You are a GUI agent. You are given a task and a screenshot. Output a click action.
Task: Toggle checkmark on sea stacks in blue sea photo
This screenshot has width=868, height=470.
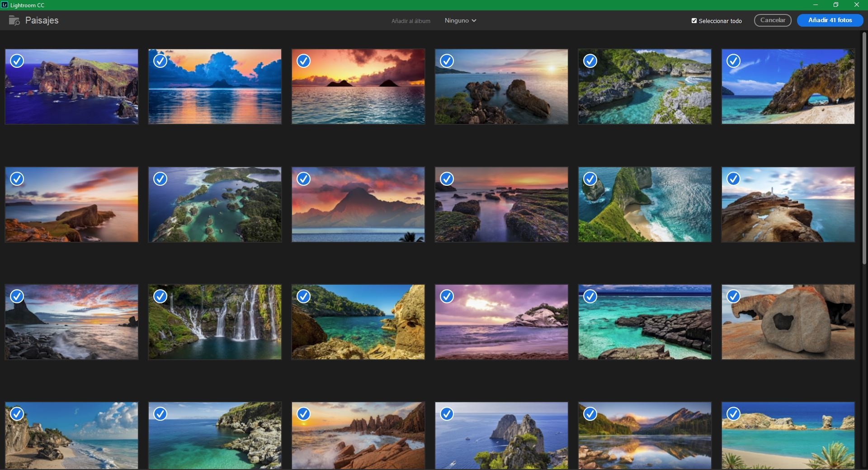pyautogui.click(x=447, y=414)
